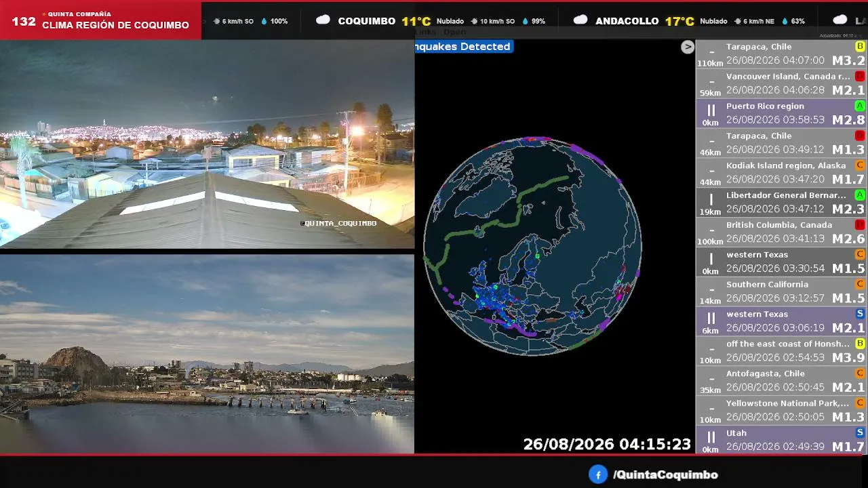
Task: Click the yellow B badge on Honshu coast row
Action: pos(860,343)
